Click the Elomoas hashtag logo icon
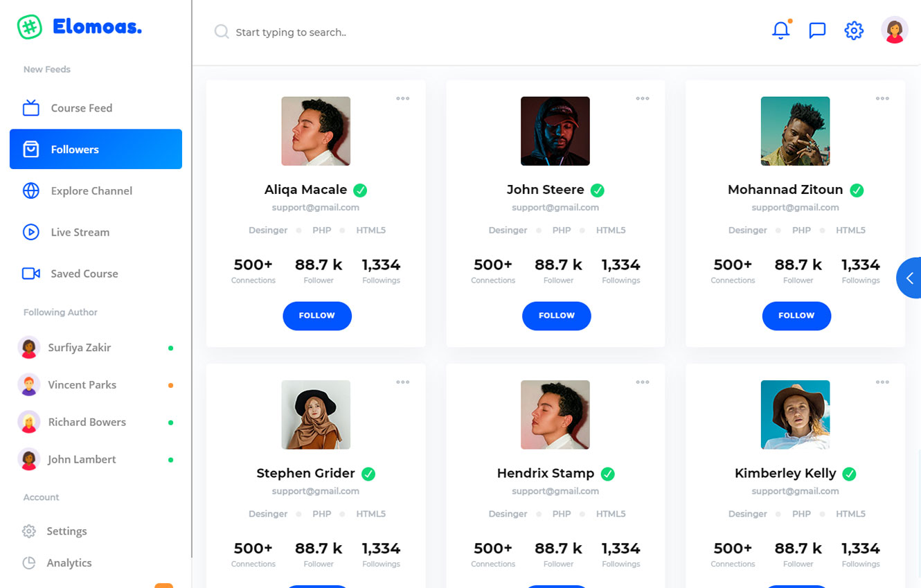The height and width of the screenshot is (588, 921). click(x=30, y=27)
